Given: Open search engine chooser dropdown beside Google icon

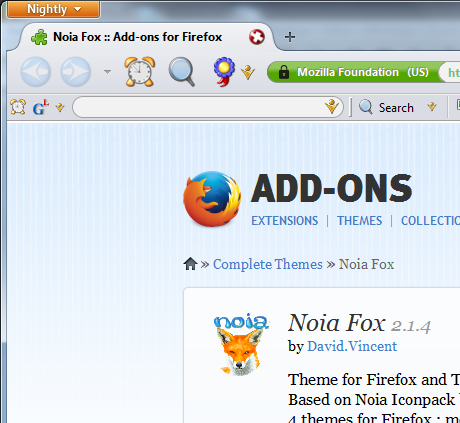Looking at the screenshot, I should click(60, 107).
